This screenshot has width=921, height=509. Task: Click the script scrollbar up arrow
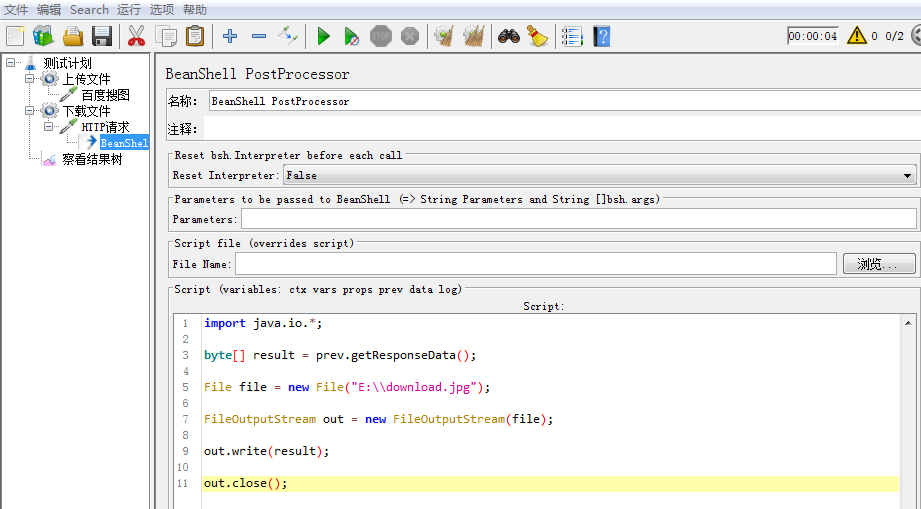tap(907, 323)
